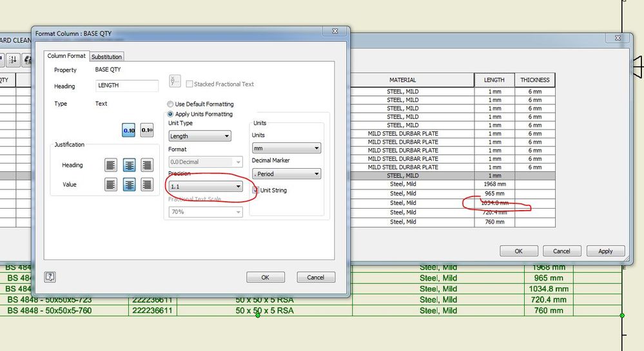Close the Parts List dialog behind
644x351 pixels.
click(618, 38)
